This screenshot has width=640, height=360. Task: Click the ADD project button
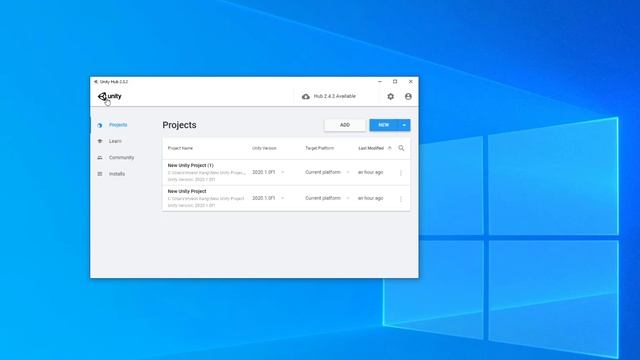[345, 125]
